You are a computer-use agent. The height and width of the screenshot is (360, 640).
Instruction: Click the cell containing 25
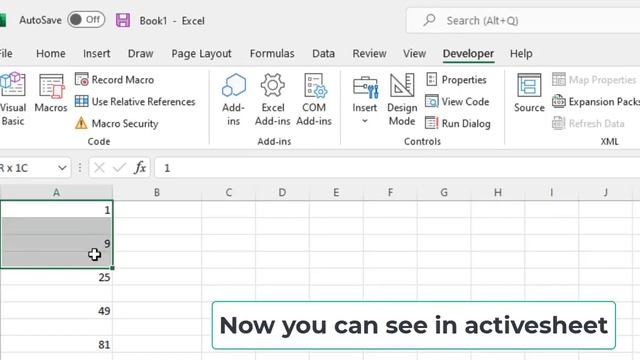[x=56, y=277]
